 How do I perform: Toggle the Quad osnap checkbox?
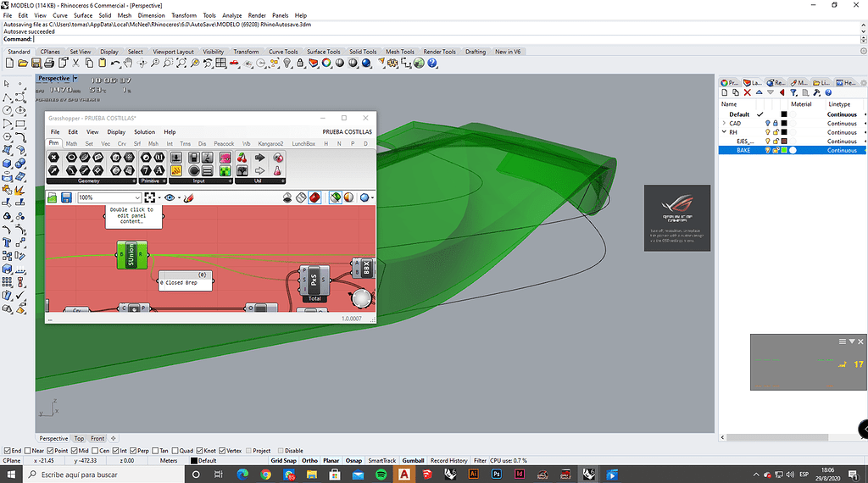[176, 451]
